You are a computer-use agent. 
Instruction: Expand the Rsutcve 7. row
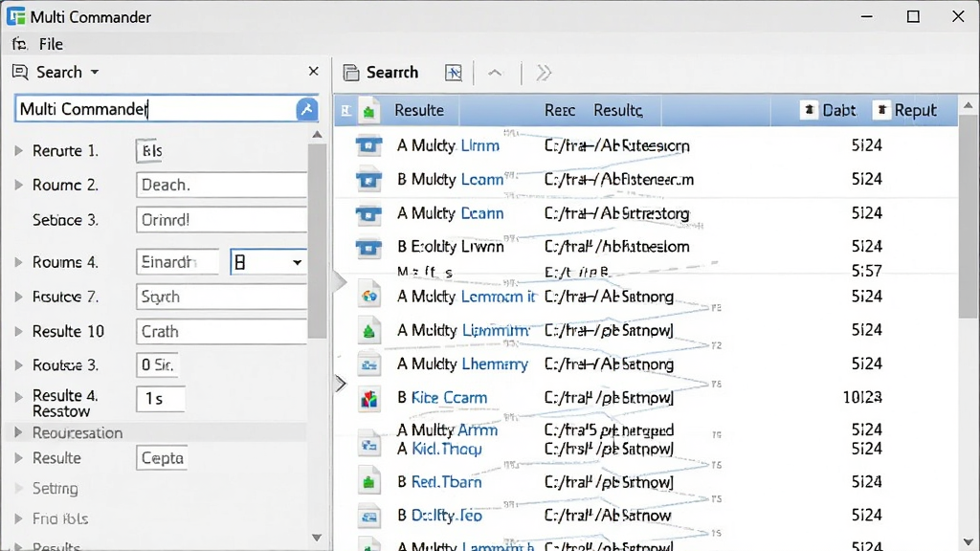[19, 297]
